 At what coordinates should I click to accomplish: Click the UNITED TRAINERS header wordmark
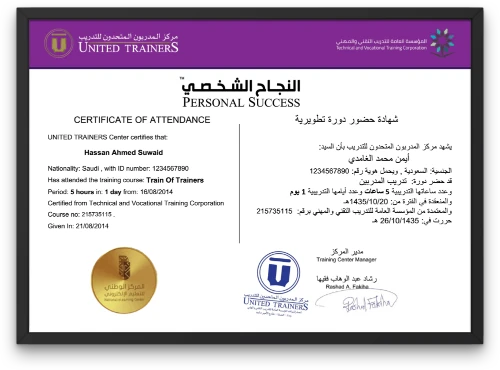(x=128, y=47)
